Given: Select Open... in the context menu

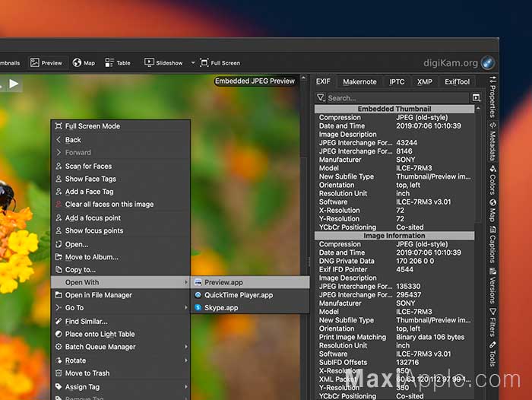Looking at the screenshot, I should click(x=120, y=244).
